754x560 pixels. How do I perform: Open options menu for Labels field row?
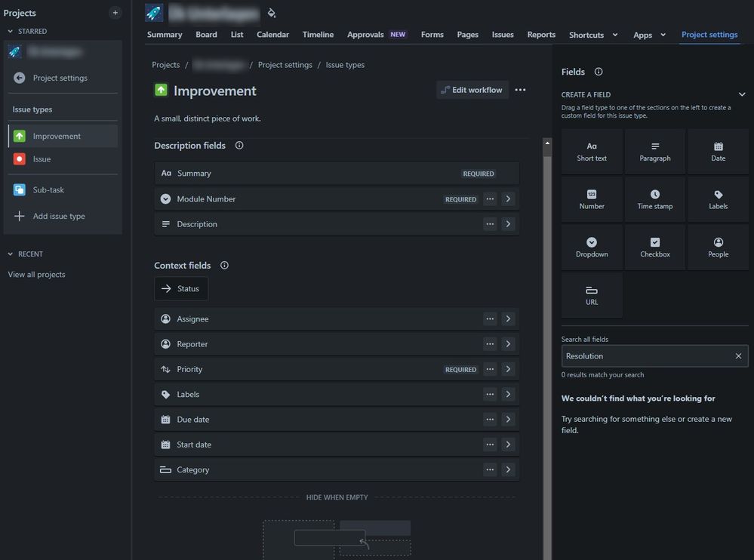(490, 394)
